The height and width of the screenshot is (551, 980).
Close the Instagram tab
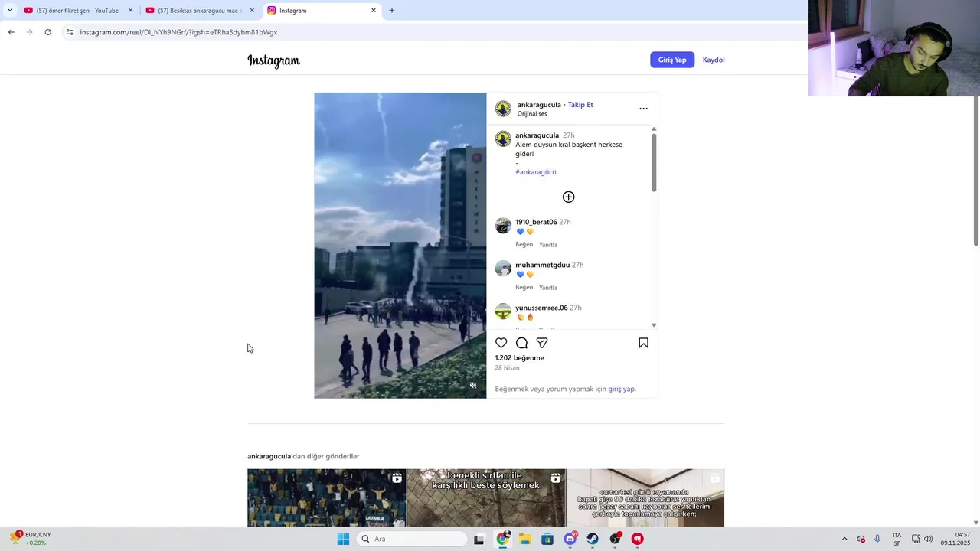[x=374, y=11]
